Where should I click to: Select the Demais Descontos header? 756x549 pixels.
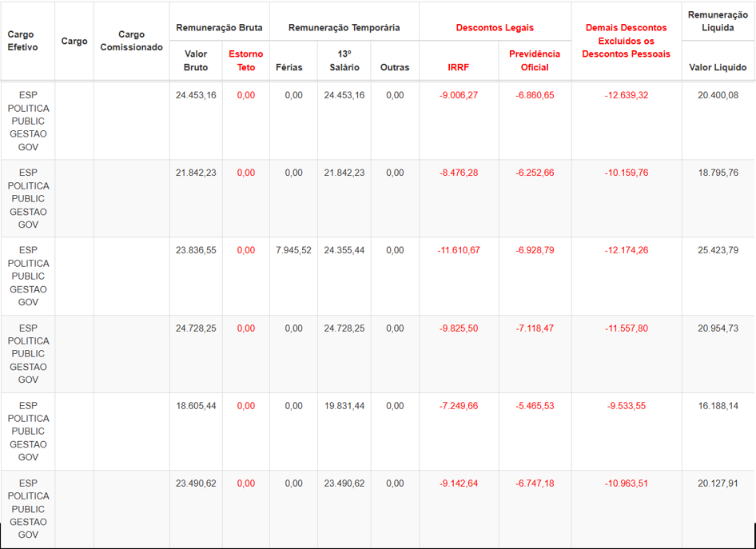(x=626, y=41)
